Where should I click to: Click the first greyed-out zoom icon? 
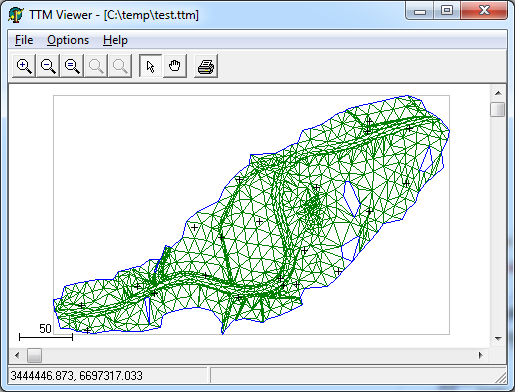[x=96, y=66]
